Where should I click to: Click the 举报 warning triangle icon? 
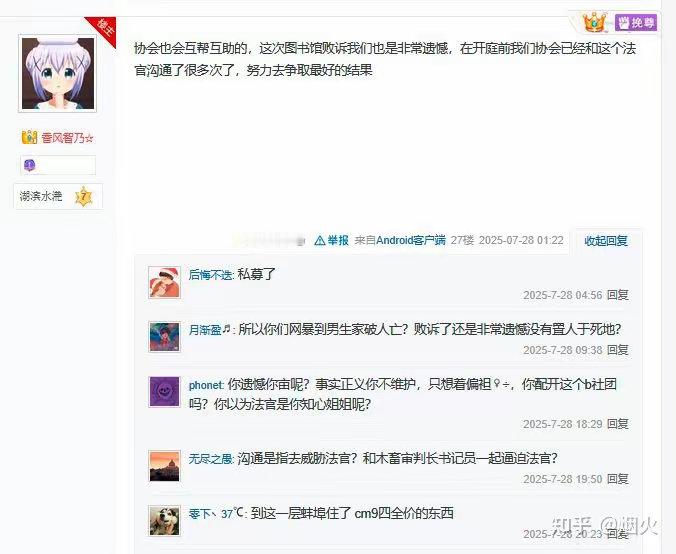pos(319,240)
